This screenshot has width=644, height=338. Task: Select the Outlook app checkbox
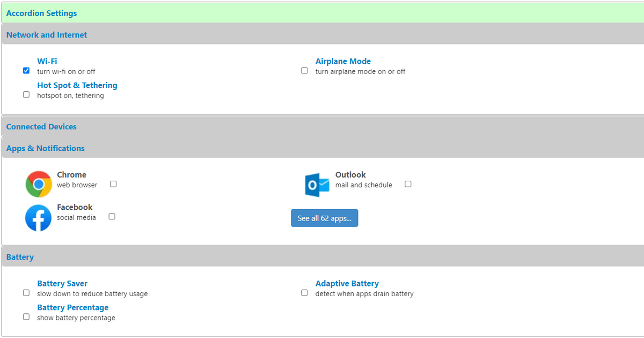click(408, 184)
